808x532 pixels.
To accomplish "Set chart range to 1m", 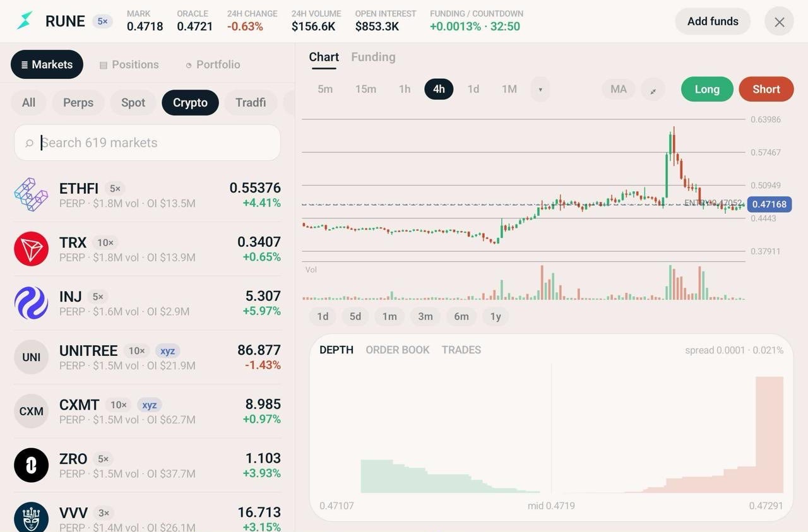I will 389,317.
